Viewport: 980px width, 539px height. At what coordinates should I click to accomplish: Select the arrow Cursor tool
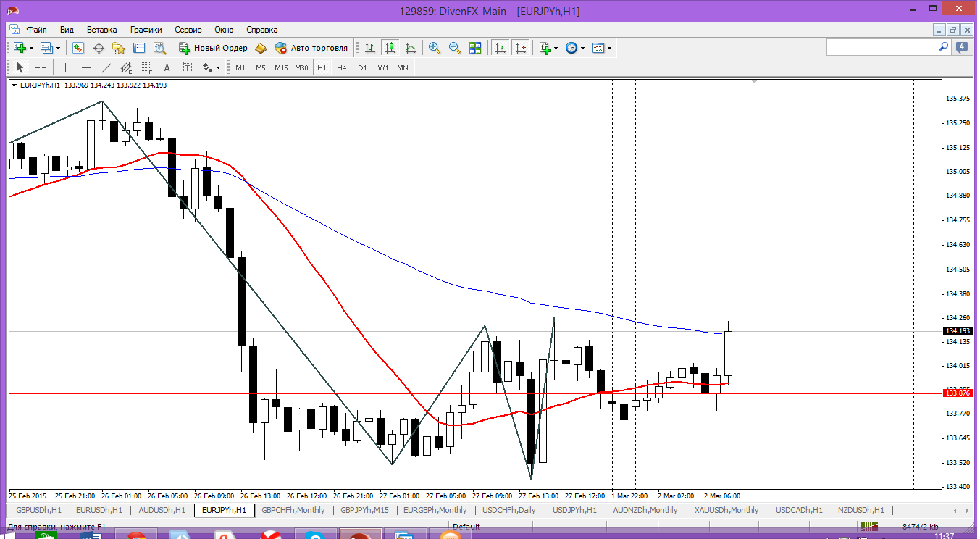20,67
